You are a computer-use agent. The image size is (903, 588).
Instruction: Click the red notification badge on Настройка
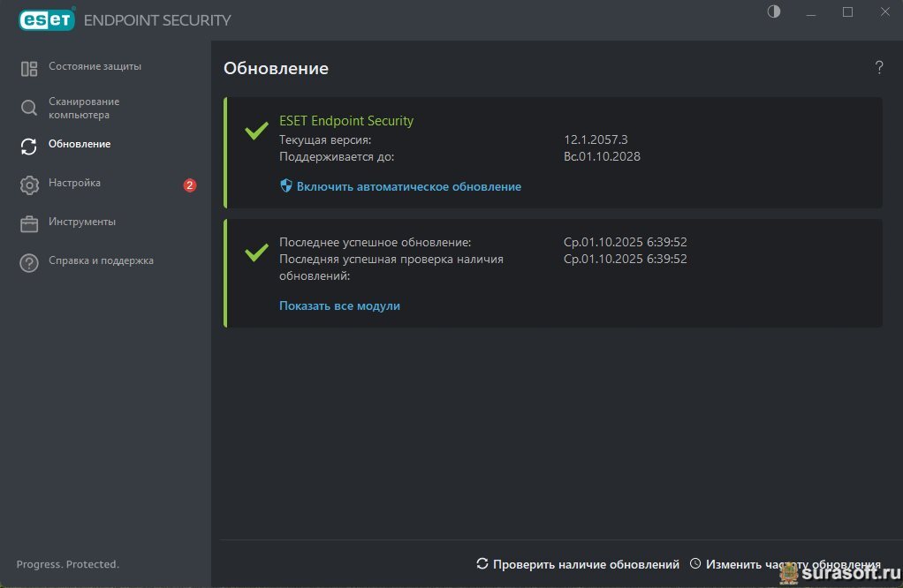pyautogui.click(x=189, y=185)
